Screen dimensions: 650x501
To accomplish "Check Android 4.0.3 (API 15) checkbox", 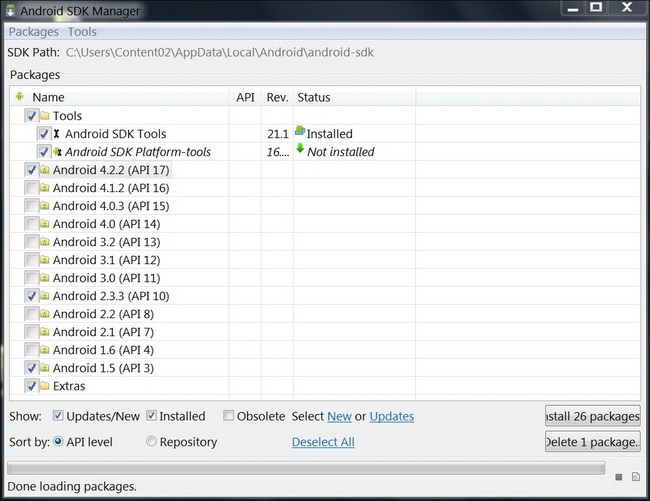I will pyautogui.click(x=31, y=206).
